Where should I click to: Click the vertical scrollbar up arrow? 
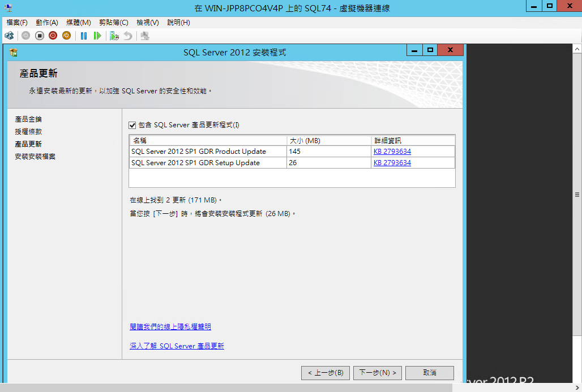[x=577, y=49]
